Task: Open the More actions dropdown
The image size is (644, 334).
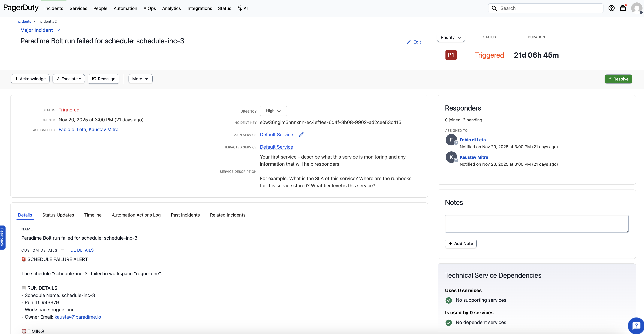Action: tap(140, 79)
